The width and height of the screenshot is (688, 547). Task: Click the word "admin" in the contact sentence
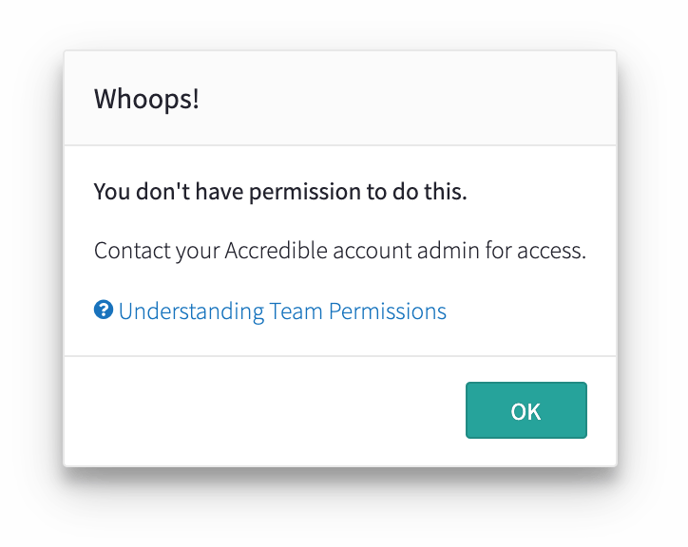coord(451,250)
